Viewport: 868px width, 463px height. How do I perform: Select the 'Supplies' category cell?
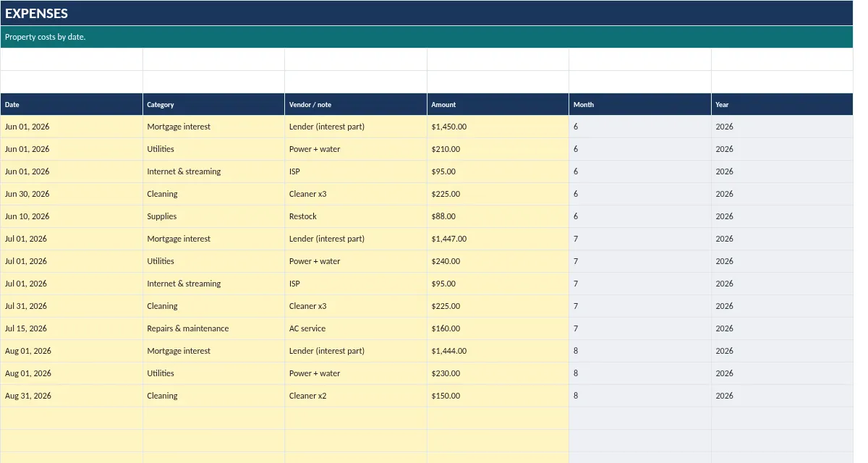213,216
